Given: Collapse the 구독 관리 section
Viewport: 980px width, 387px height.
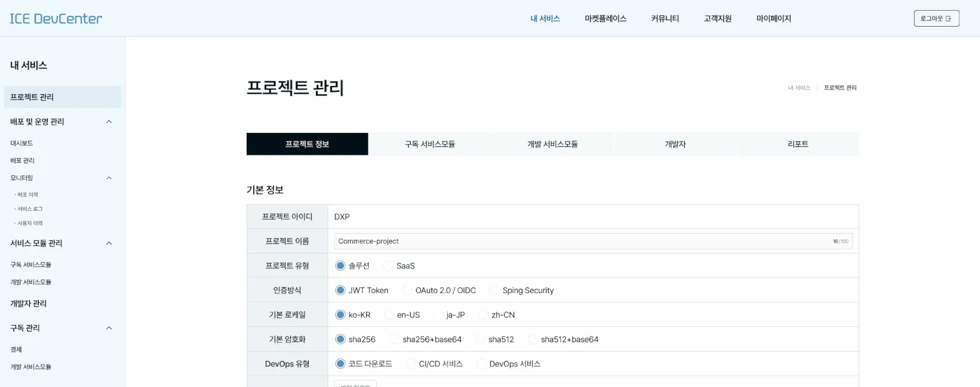Looking at the screenshot, I should point(109,328).
